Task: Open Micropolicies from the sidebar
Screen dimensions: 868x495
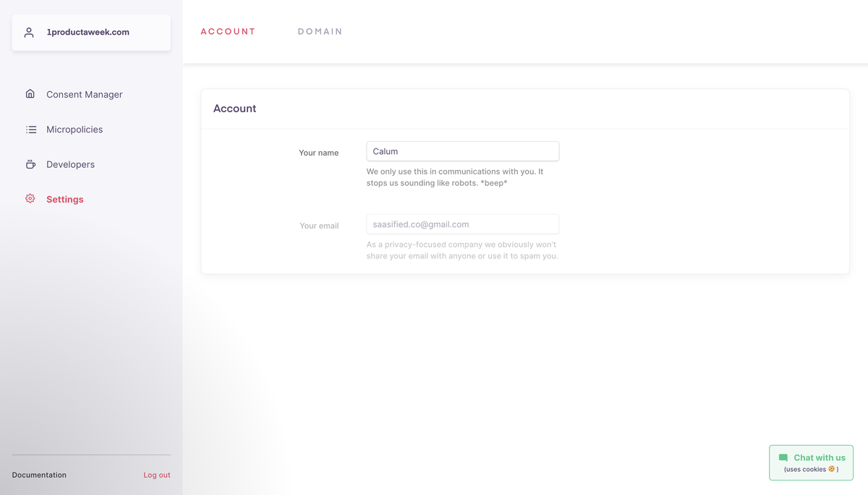Action: pos(75,130)
